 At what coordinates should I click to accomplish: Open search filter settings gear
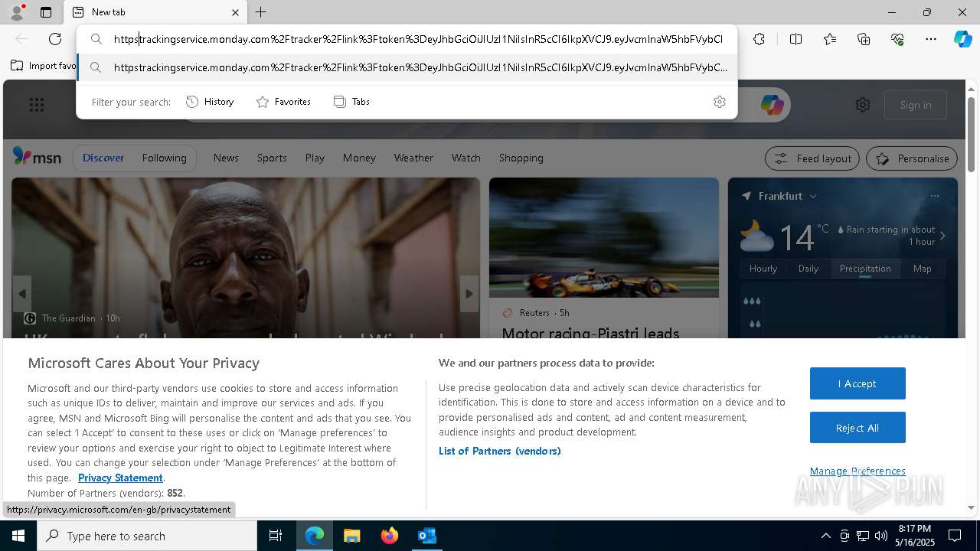pos(719,102)
